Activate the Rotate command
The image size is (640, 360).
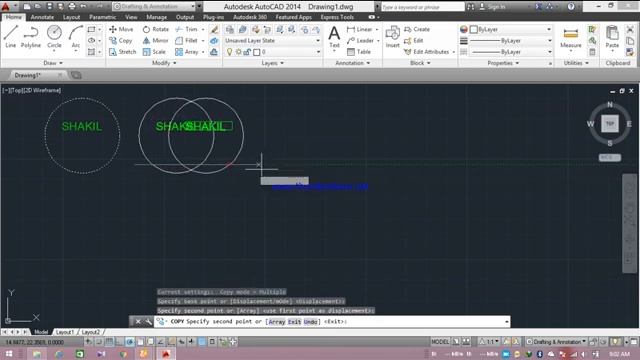click(156, 29)
